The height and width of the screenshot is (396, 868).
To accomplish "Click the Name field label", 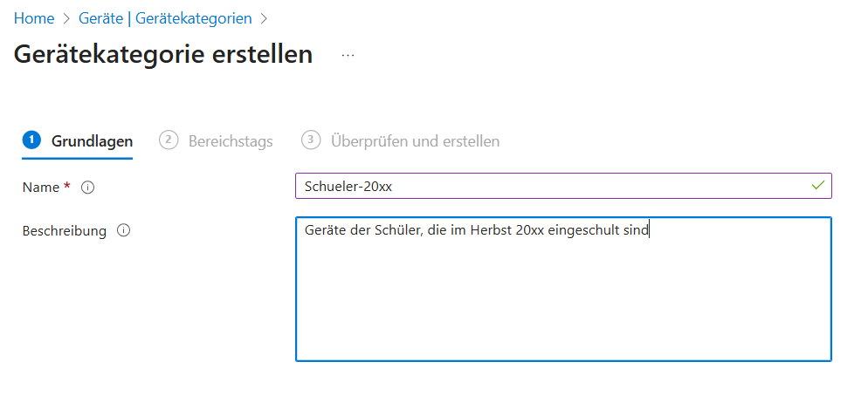I will 40,187.
